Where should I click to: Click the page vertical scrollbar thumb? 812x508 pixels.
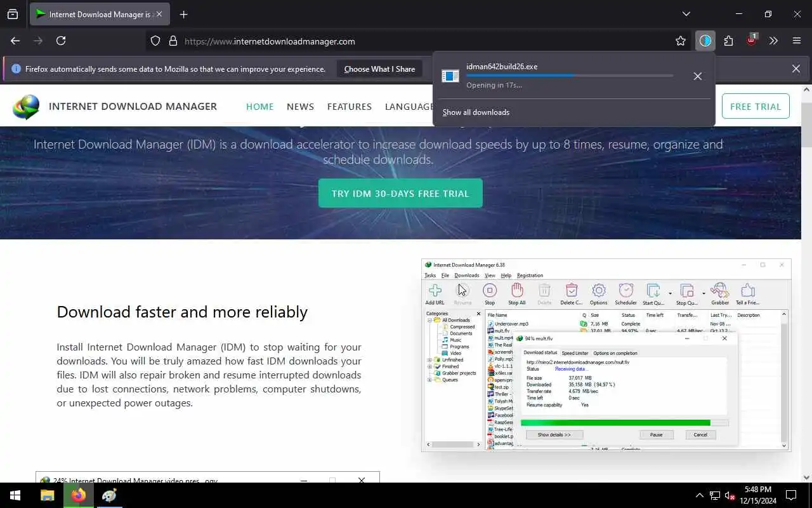point(806,124)
